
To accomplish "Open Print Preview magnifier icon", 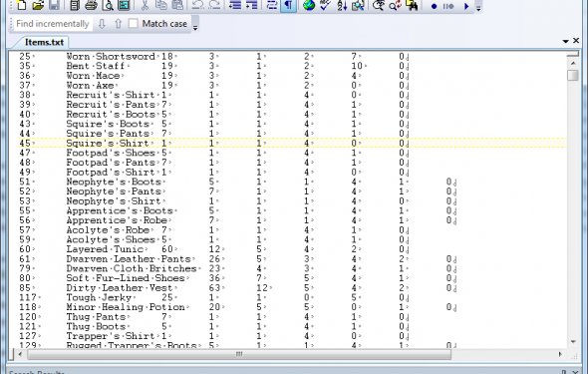I will (x=108, y=5).
